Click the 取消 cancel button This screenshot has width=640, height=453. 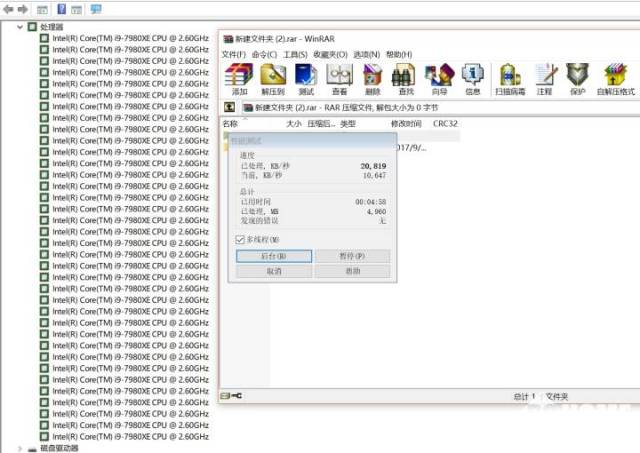[274, 271]
